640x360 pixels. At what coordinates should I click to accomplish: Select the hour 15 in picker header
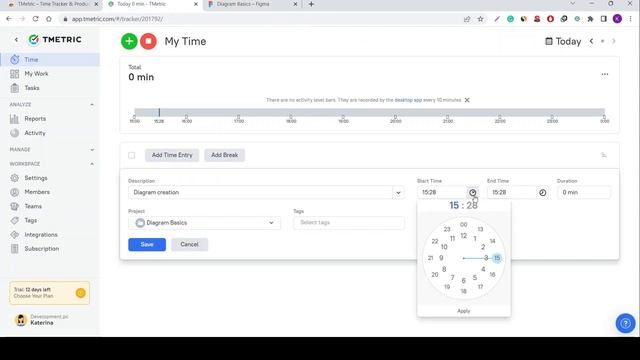pyautogui.click(x=454, y=205)
